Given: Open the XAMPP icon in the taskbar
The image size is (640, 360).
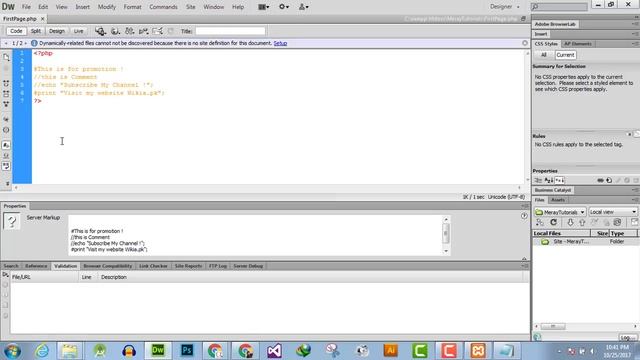Looking at the screenshot, I should point(478,350).
